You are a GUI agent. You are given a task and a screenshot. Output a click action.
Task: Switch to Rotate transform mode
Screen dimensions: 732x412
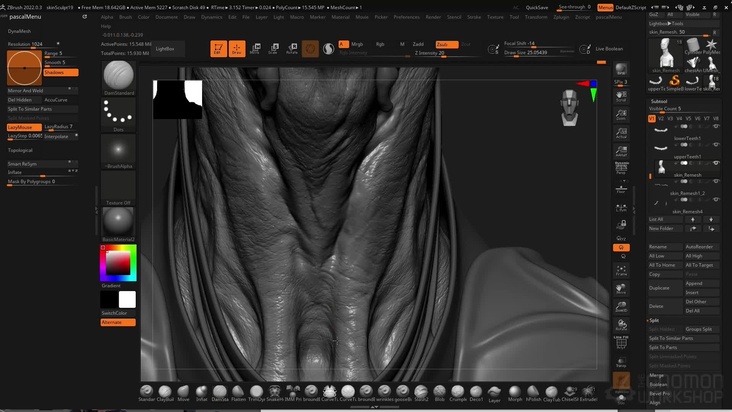coord(292,49)
